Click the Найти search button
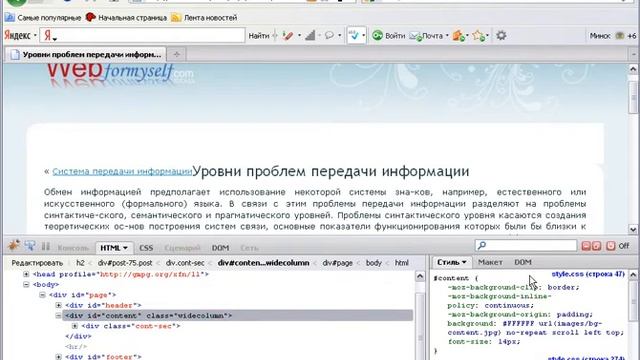The height and width of the screenshot is (360, 640). pos(259,36)
